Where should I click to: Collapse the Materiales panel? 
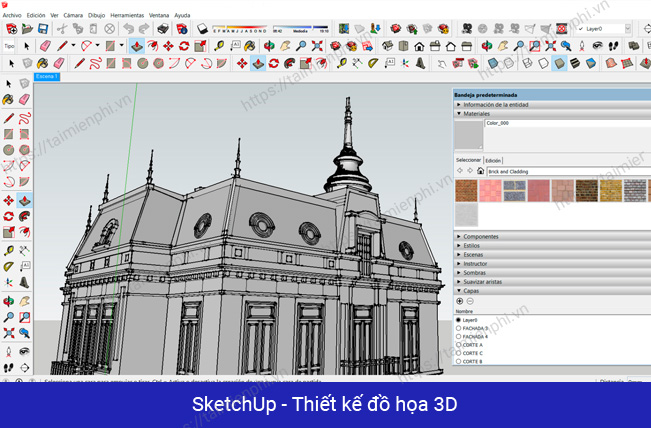[552, 113]
